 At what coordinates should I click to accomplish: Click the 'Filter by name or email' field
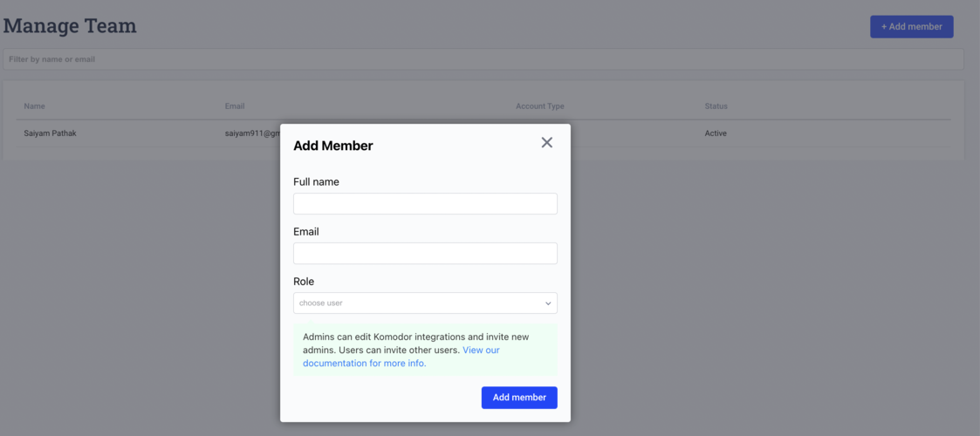483,59
